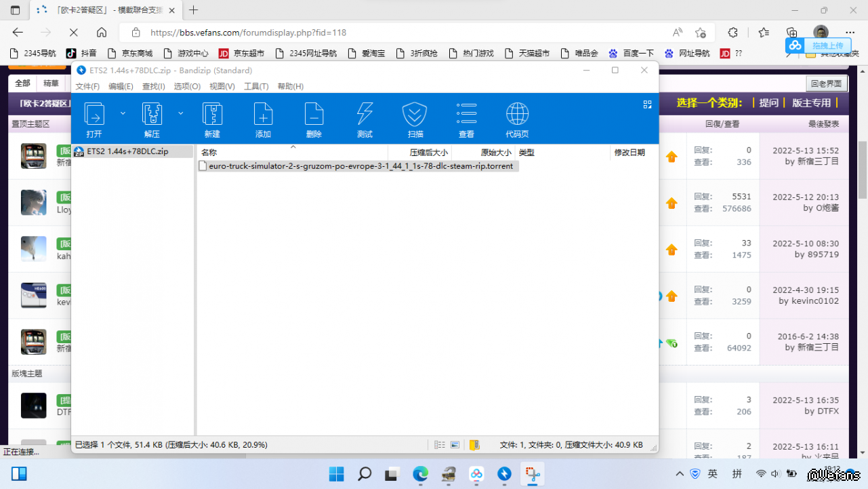The width and height of the screenshot is (868, 489).
Task: Open the 选项(O) menu in Bandizip
Action: (187, 86)
